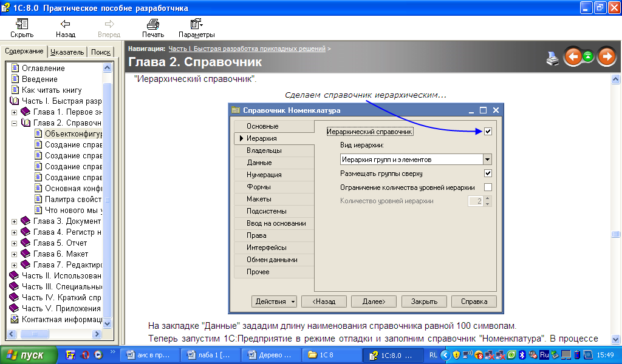Select the Формы section in dialog
622x364 pixels.
pos(274,187)
